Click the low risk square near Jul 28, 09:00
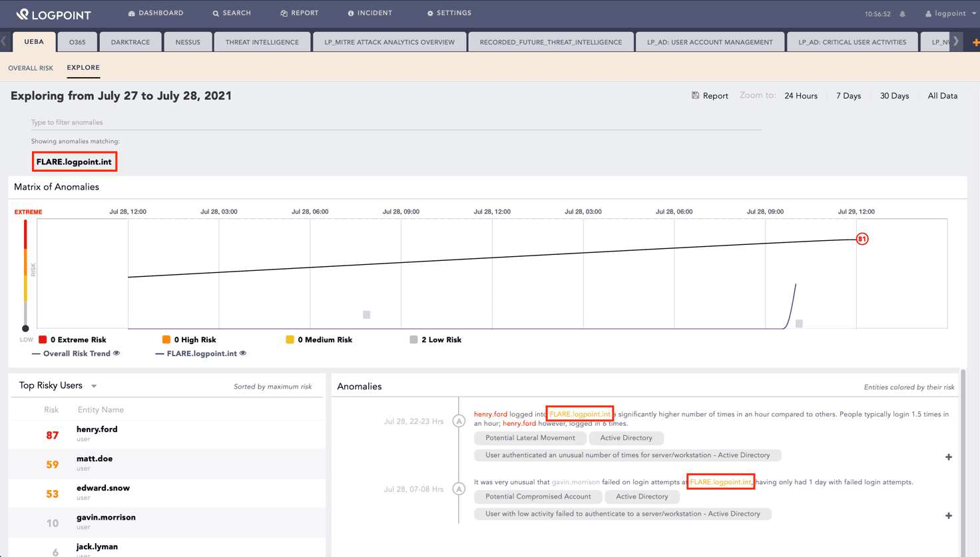 click(x=799, y=323)
